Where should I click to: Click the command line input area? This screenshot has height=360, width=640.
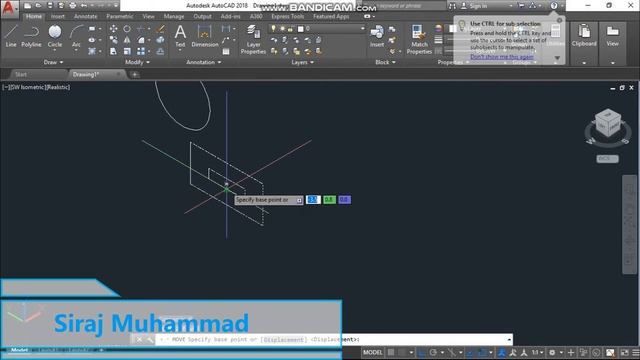[334, 339]
